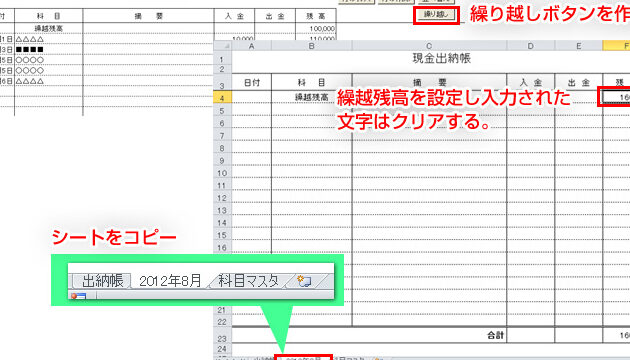Click 摘要 header in the front sheet
Screen dimensions: 630x360
pyautogui.click(x=430, y=83)
